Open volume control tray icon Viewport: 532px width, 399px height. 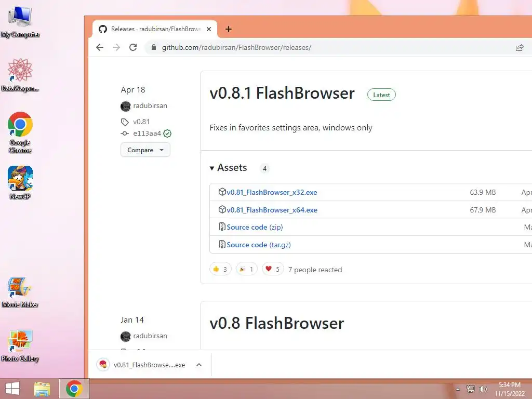tap(483, 389)
